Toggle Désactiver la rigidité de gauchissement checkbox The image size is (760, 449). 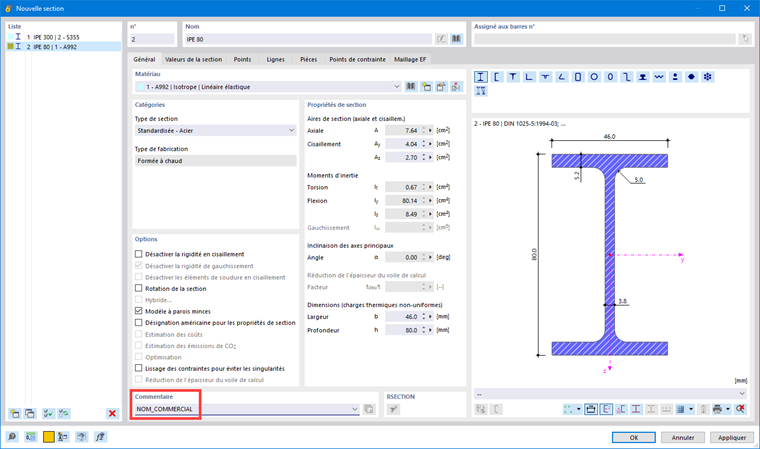coord(139,266)
